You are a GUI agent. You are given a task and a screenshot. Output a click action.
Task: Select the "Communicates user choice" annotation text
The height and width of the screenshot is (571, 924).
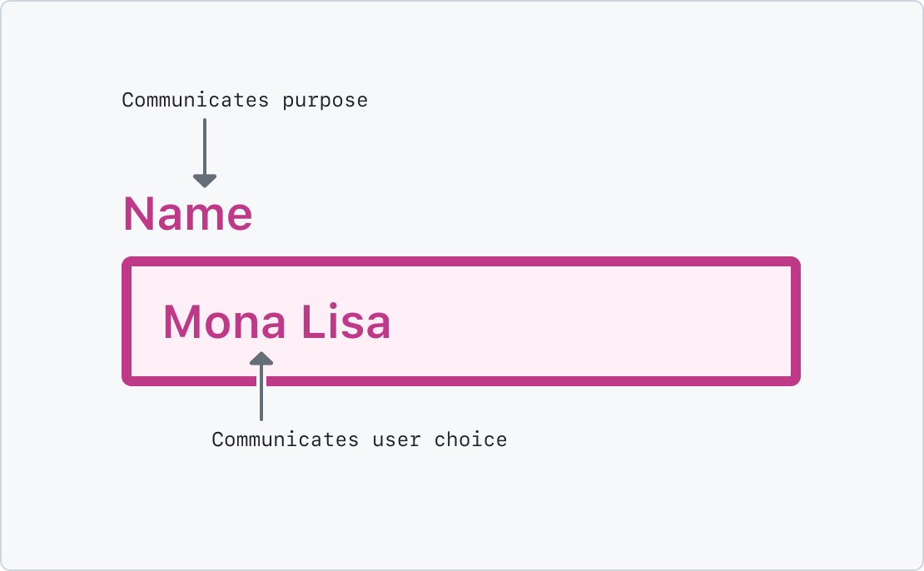pyautogui.click(x=359, y=439)
